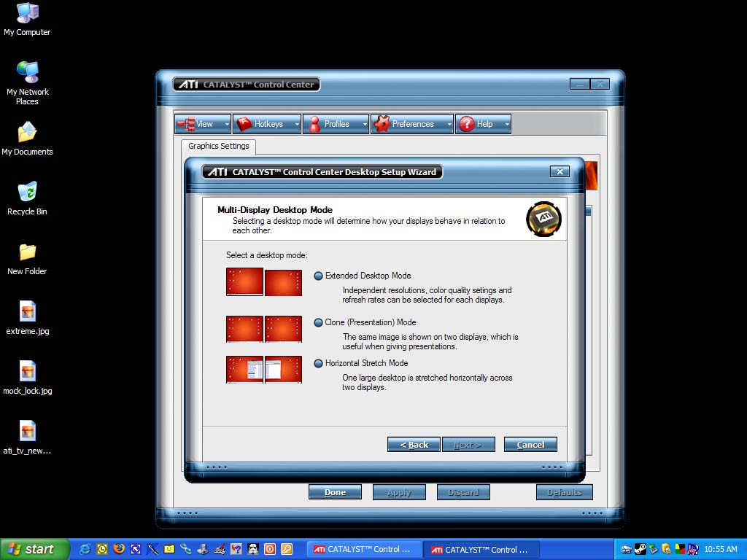Select the extreme.jpg file icon
The height and width of the screenshot is (560, 747).
pyautogui.click(x=27, y=318)
